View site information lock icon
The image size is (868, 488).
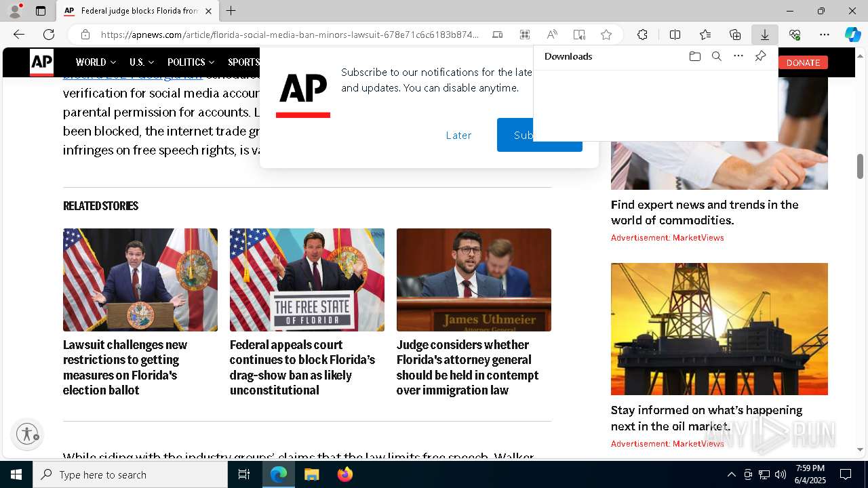click(x=85, y=35)
